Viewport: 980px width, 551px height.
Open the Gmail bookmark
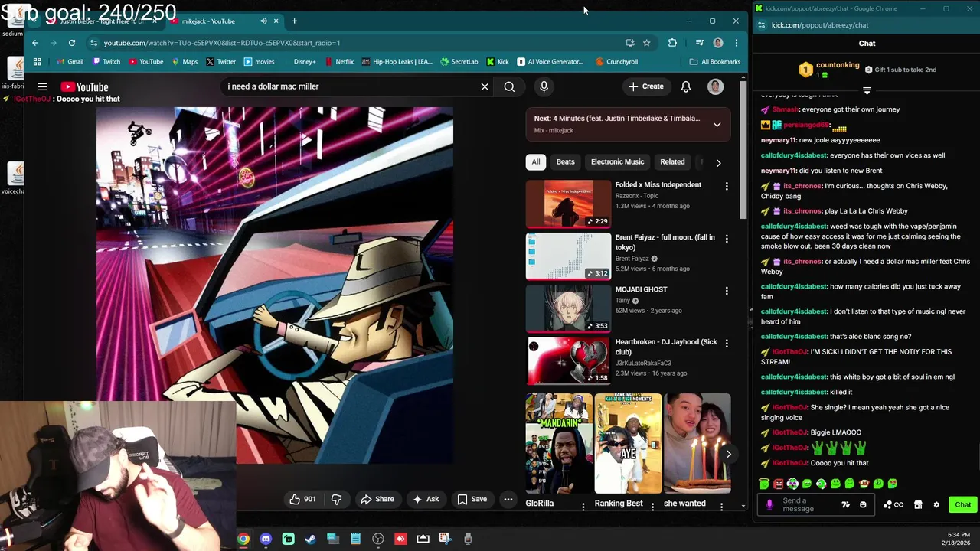click(70, 62)
